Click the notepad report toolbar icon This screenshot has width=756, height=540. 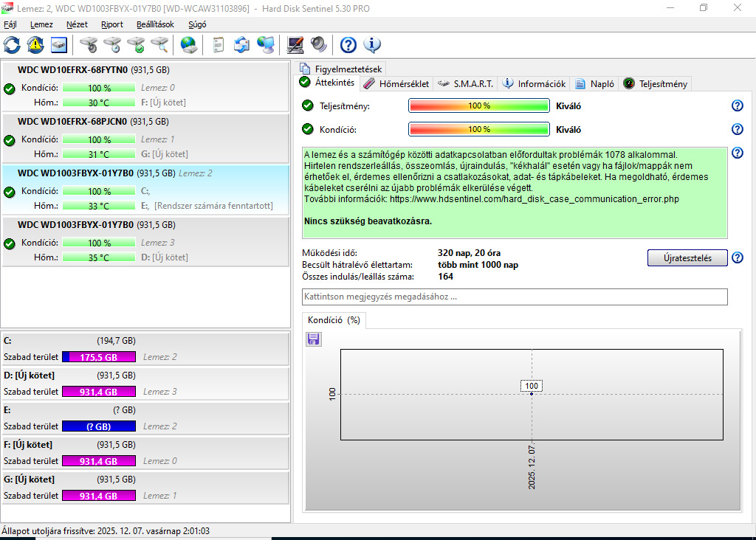[218, 45]
